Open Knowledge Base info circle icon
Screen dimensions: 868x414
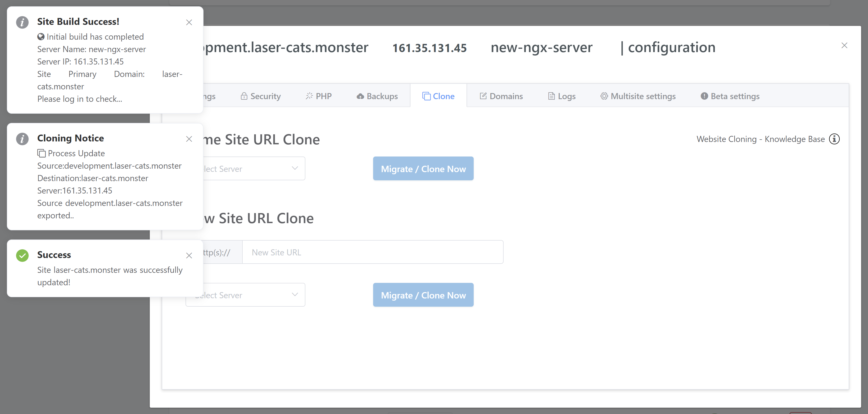coord(834,139)
